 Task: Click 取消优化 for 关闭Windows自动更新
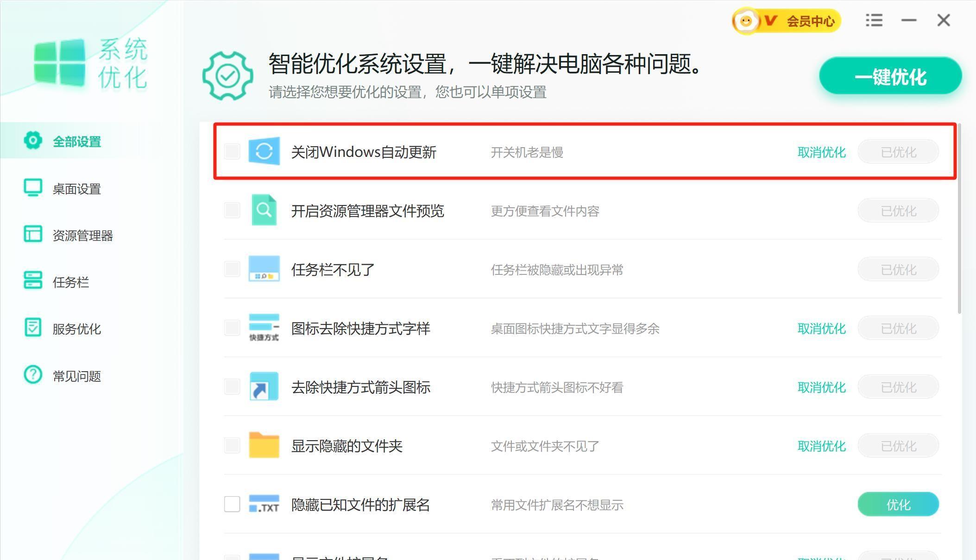(822, 152)
